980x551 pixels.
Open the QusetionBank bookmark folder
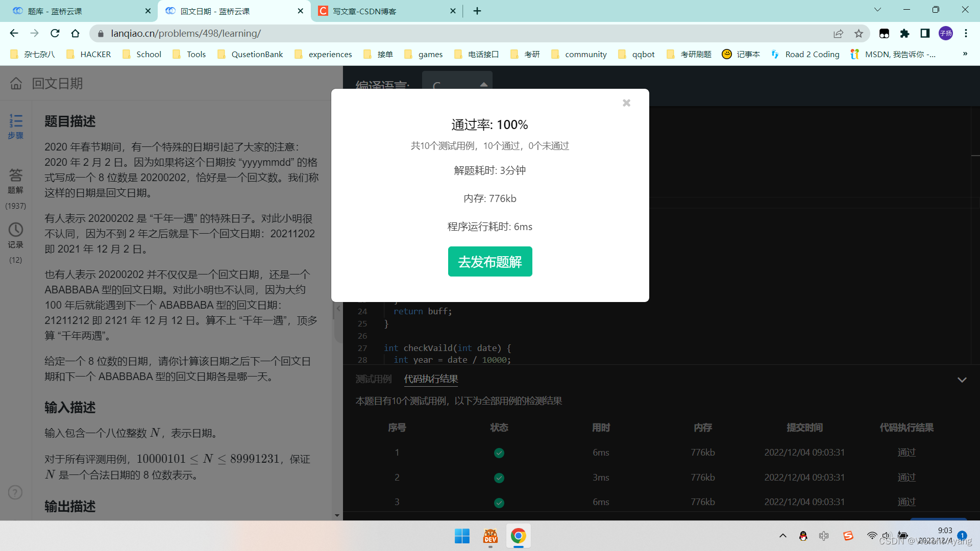(x=250, y=54)
